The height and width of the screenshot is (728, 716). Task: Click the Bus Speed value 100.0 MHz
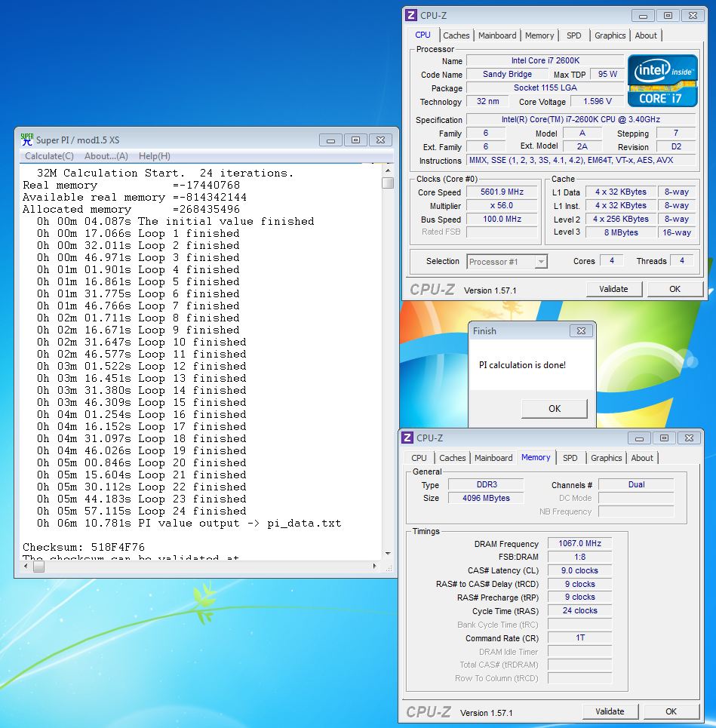502,219
